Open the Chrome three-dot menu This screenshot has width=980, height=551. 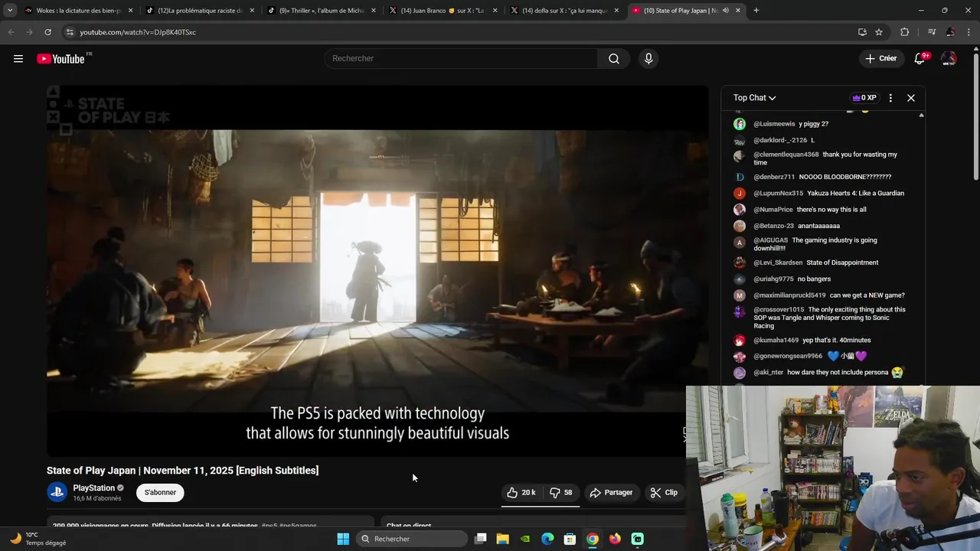[x=969, y=32]
